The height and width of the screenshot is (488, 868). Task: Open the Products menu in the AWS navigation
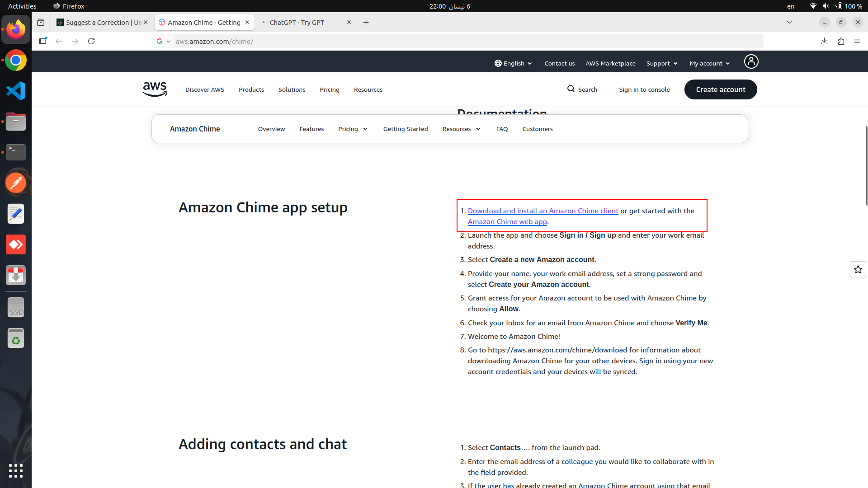(x=251, y=89)
